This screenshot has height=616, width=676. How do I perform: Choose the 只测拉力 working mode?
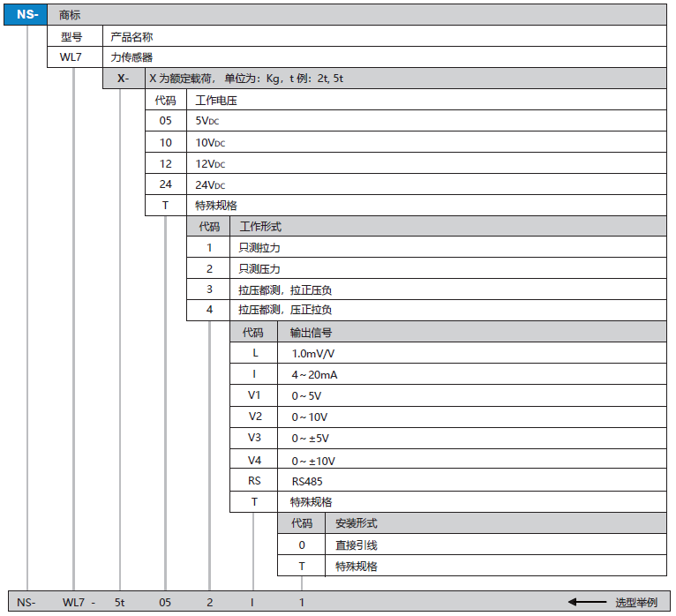pyautogui.click(x=259, y=248)
